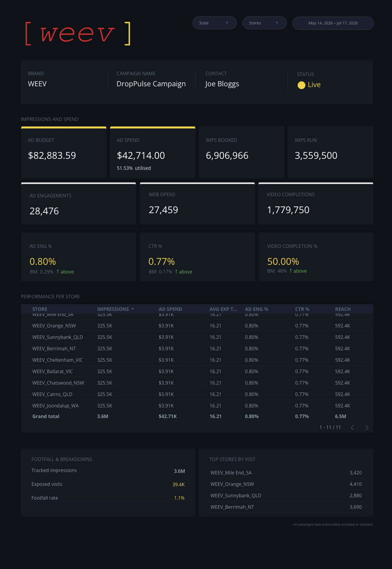Click the 1 - 11 / 11 pagination text

click(x=330, y=428)
